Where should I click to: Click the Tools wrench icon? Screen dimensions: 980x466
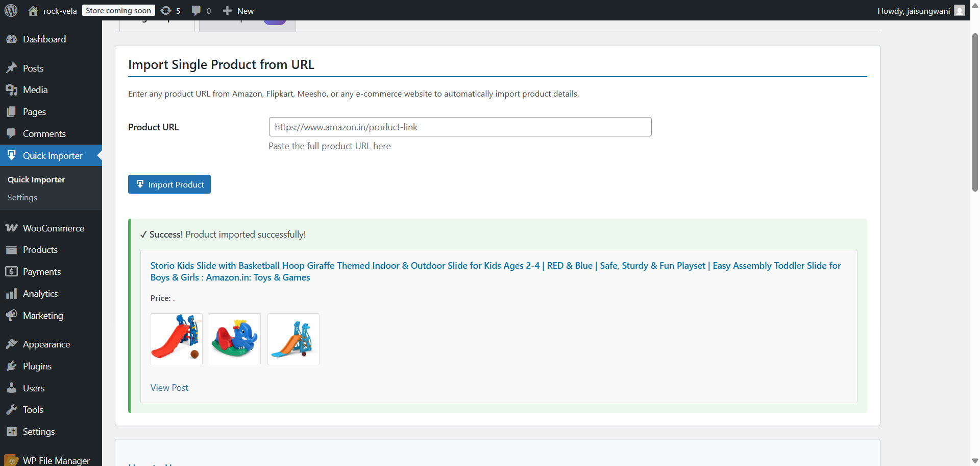(x=12, y=410)
